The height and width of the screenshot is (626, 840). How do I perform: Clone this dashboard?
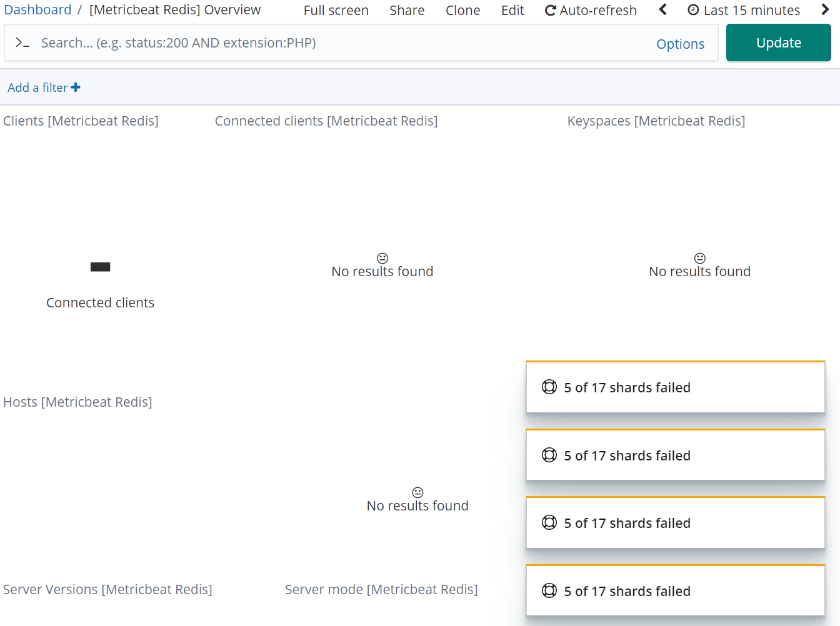(x=463, y=11)
